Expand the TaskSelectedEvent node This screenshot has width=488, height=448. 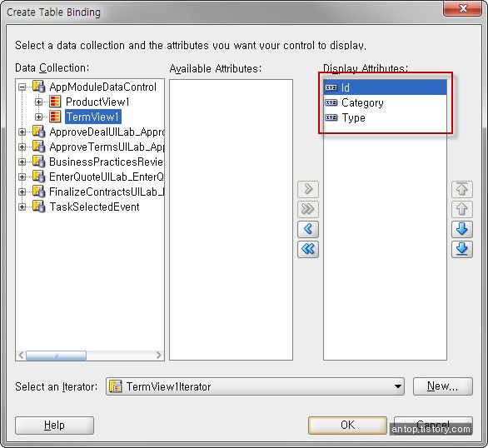tap(22, 207)
